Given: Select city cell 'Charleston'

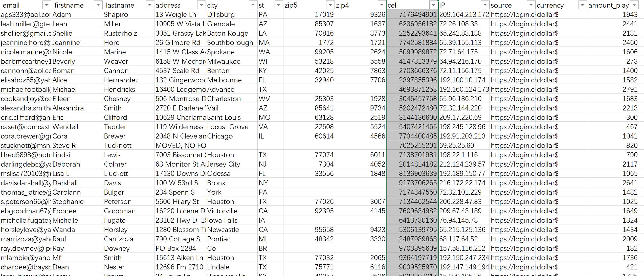Looking at the screenshot, I should coord(232,99).
